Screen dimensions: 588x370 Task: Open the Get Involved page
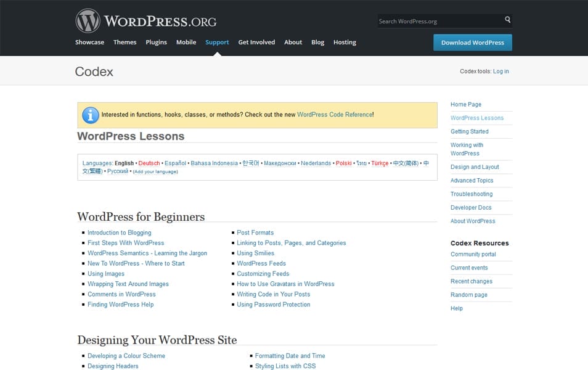coord(256,42)
